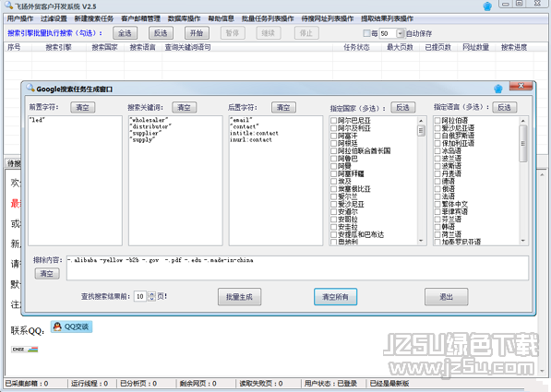Close the Google搜索任务生成窗口 dialog
Screen dimensions: 551x392
pyautogui.click(x=521, y=86)
